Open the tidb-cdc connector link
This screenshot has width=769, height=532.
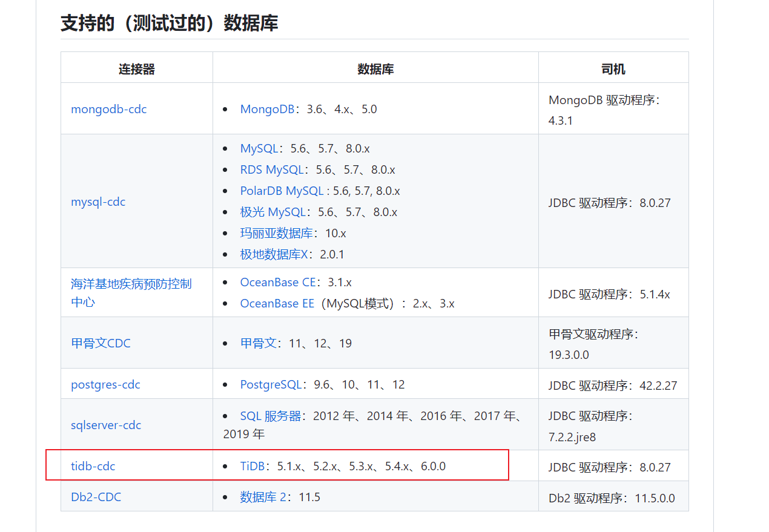(x=93, y=466)
